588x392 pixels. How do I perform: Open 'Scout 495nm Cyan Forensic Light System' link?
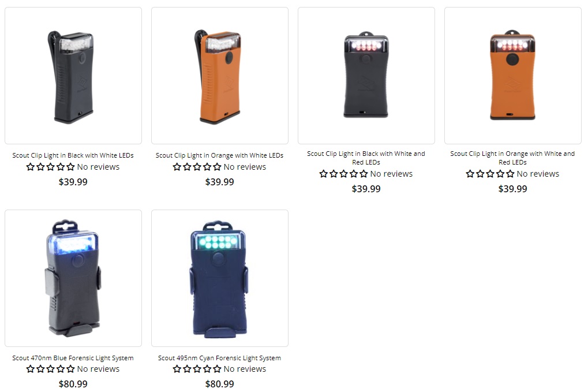(219, 358)
